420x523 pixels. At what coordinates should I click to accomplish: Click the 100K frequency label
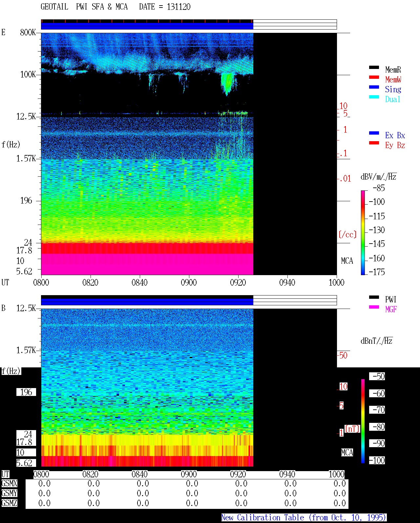point(28,74)
